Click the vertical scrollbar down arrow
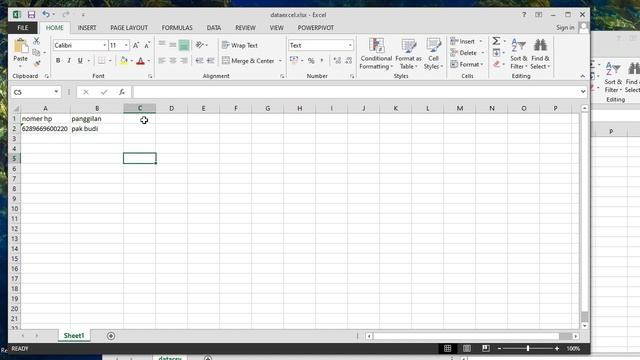The width and height of the screenshot is (640, 360). click(x=584, y=326)
